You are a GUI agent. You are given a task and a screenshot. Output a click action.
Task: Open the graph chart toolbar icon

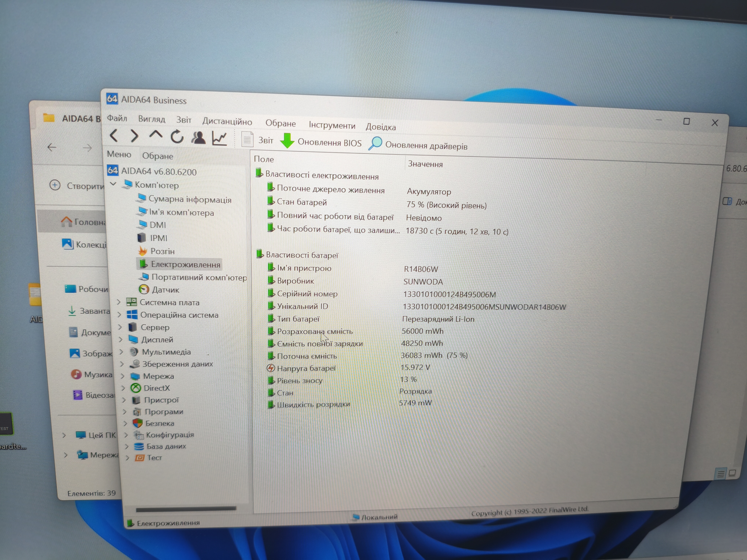(x=220, y=138)
